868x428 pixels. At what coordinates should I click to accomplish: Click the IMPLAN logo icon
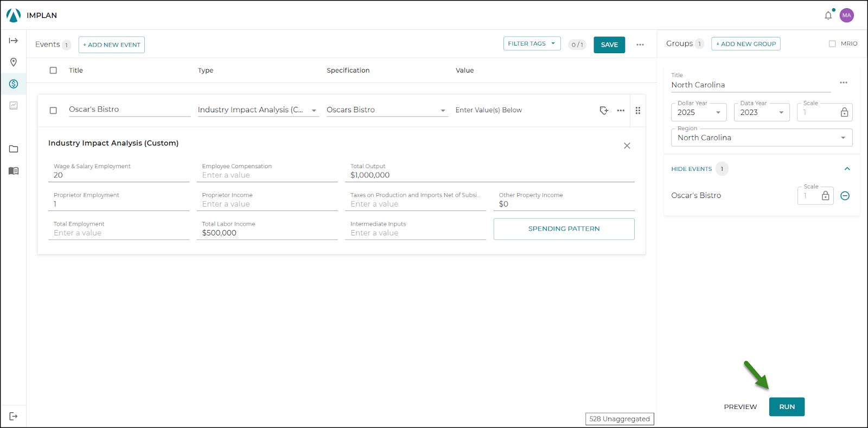(14, 15)
